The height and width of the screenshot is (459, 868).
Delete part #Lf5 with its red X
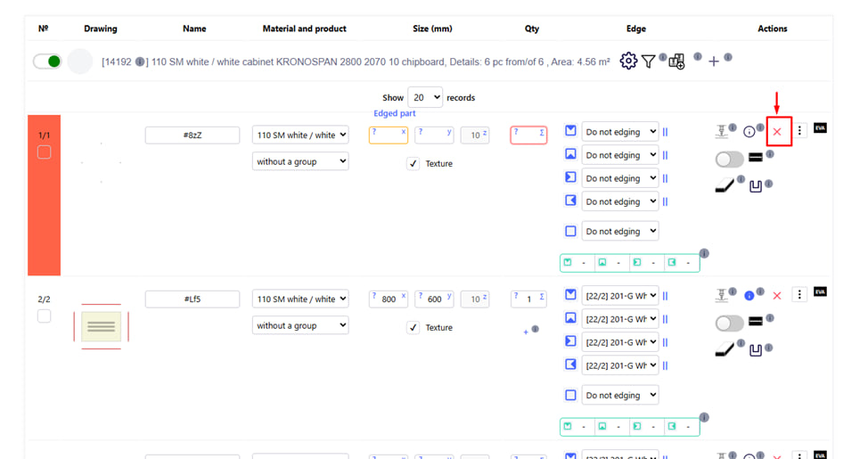coord(777,295)
